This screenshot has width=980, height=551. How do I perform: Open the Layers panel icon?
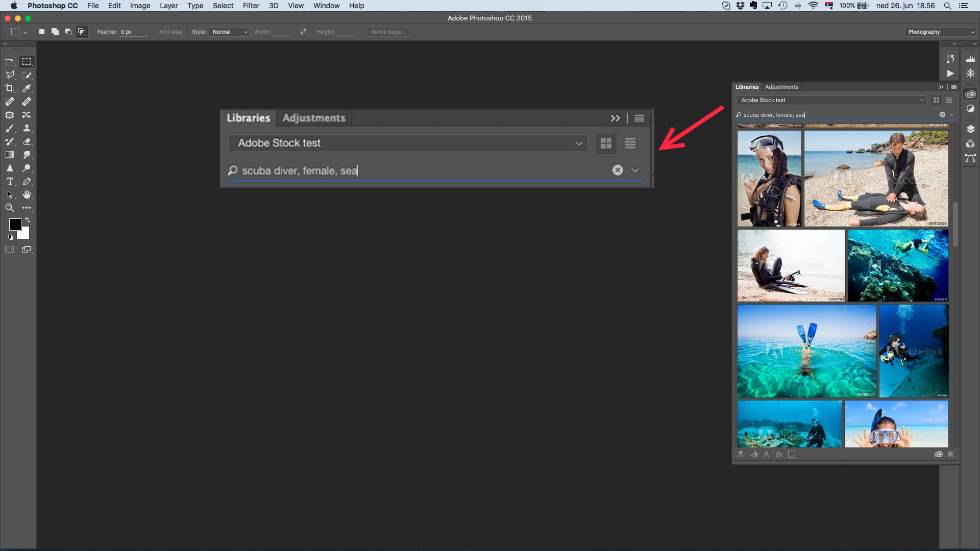click(970, 129)
